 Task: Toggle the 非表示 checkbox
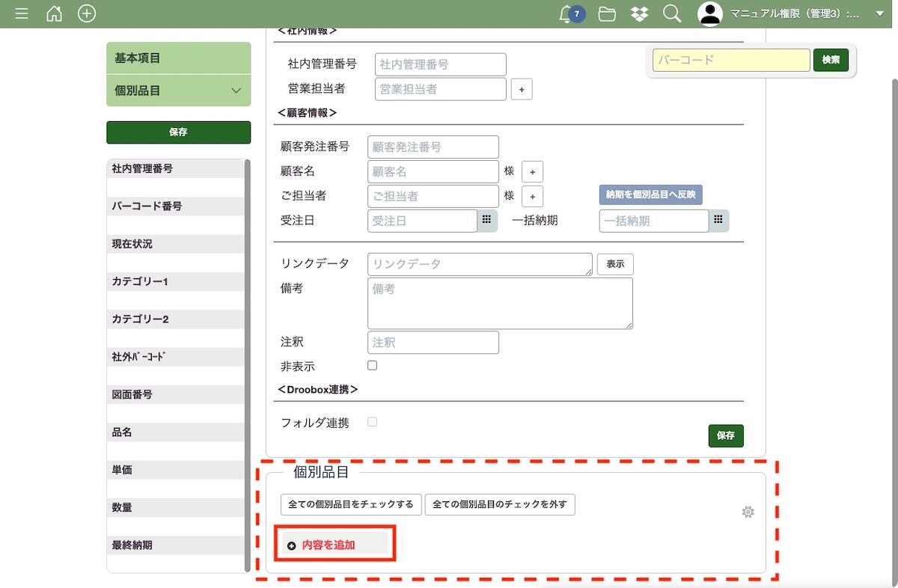click(x=372, y=366)
